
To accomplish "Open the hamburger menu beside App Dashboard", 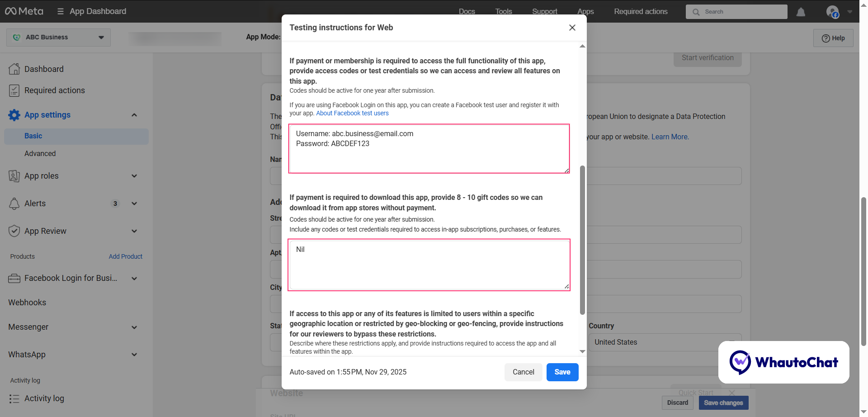I will [x=61, y=11].
